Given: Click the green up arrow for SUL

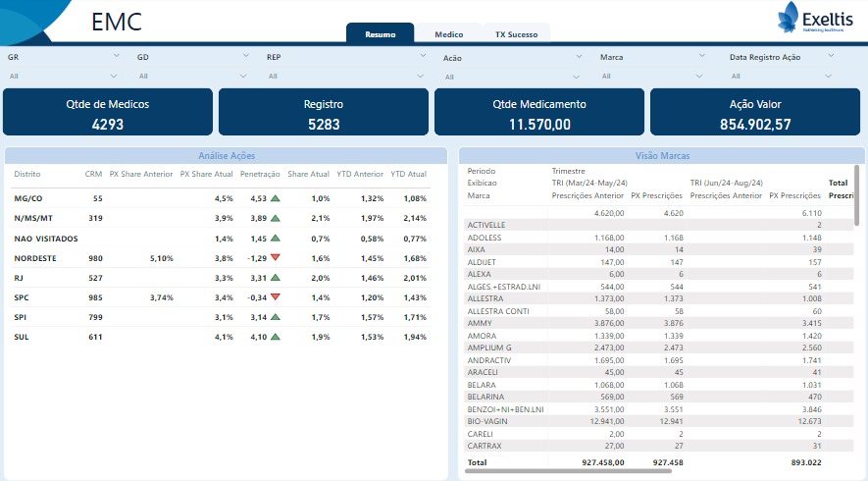Looking at the screenshot, I should 276,337.
